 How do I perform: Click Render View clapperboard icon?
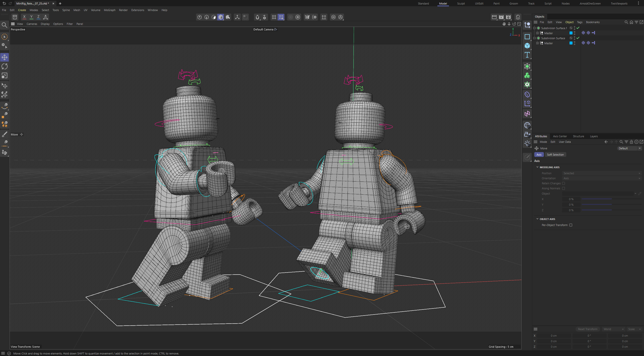pos(494,17)
